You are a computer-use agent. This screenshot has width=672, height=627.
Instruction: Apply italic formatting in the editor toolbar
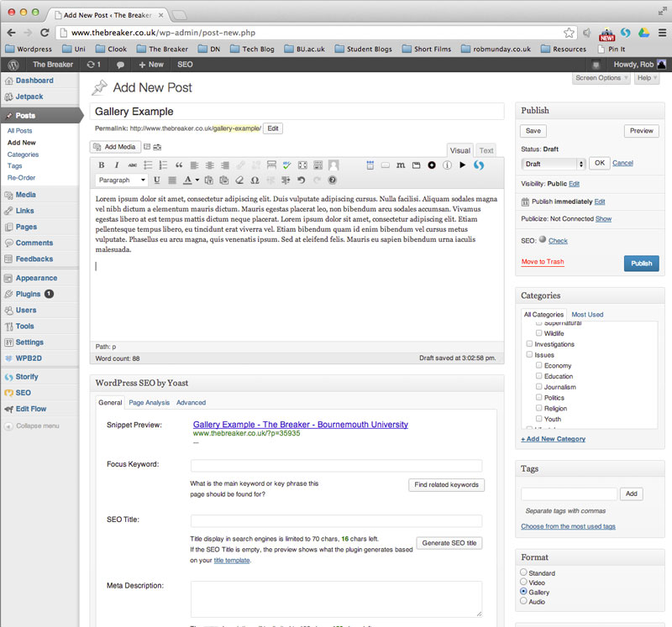117,165
